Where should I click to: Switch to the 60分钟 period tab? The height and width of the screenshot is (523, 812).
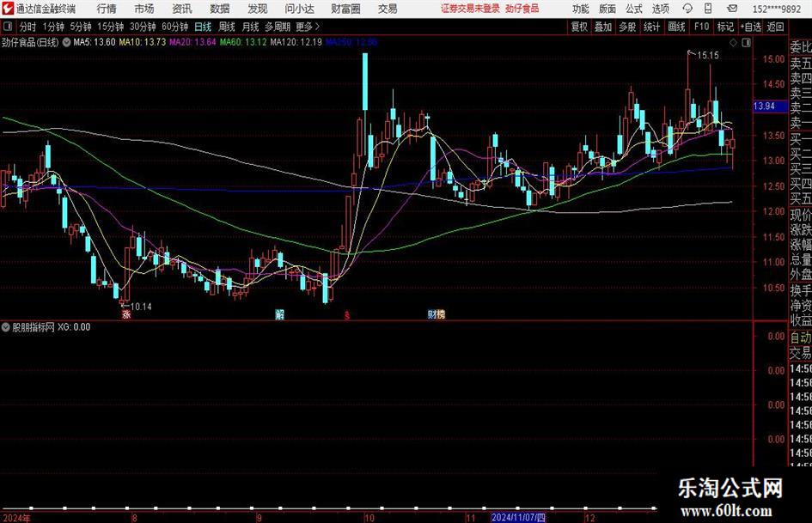tap(174, 27)
